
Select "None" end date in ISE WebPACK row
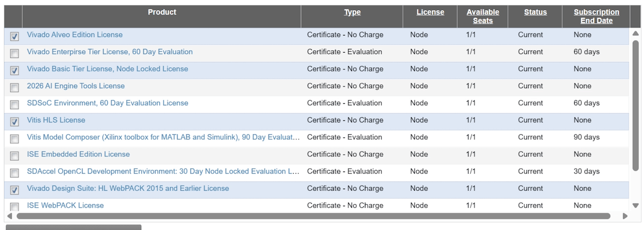(x=582, y=205)
